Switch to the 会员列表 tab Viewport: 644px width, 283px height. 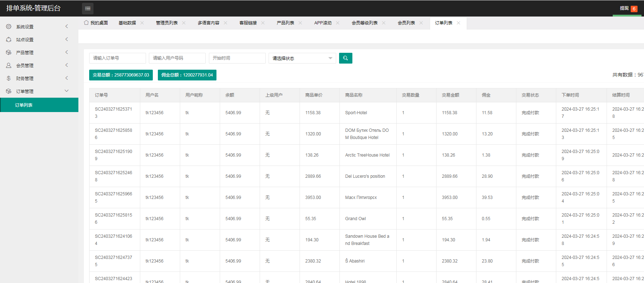pyautogui.click(x=406, y=23)
